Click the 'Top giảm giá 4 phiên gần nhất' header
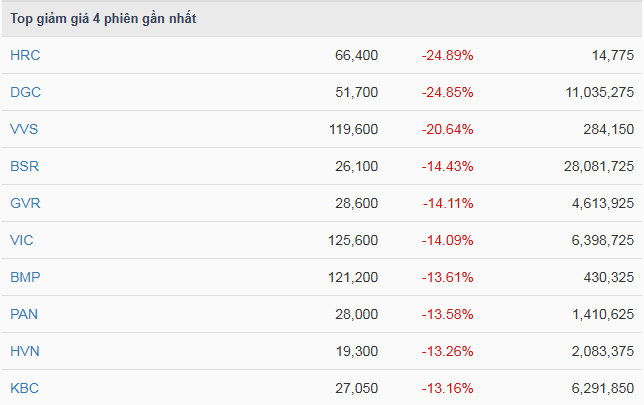 click(103, 19)
